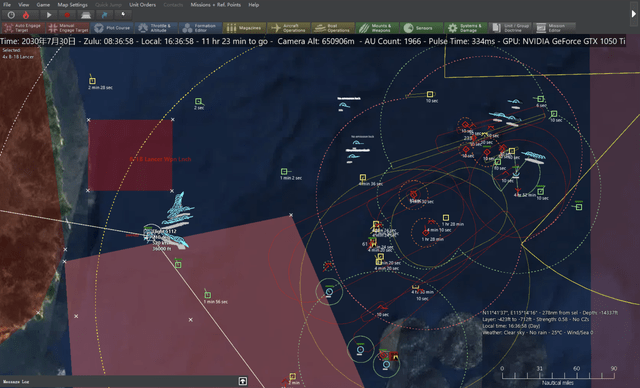Click the clock time-compression icon in toolbar
Viewport: 640px width, 388px height.
pyautogui.click(x=11, y=15)
